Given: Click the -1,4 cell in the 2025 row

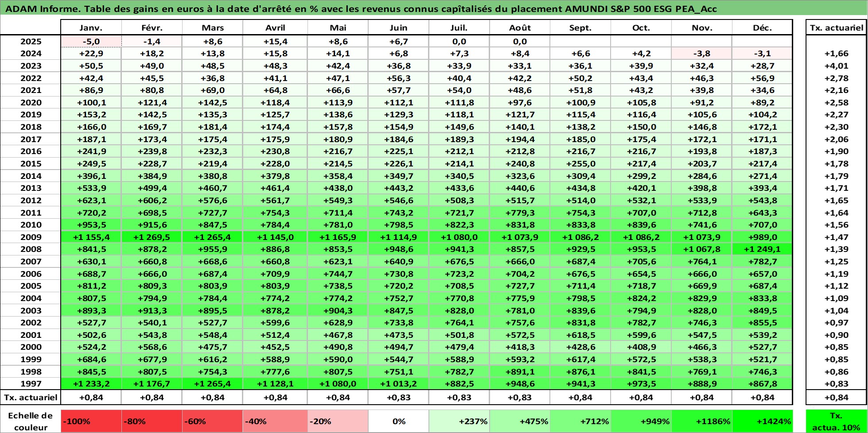Looking at the screenshot, I should [152, 42].
